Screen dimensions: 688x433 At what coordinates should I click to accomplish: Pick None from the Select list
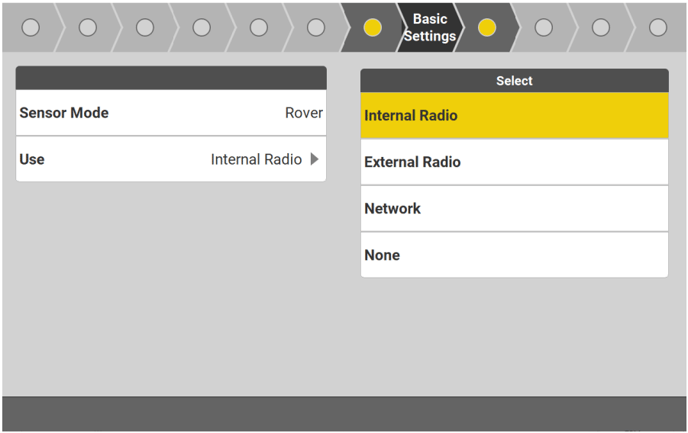[514, 255]
